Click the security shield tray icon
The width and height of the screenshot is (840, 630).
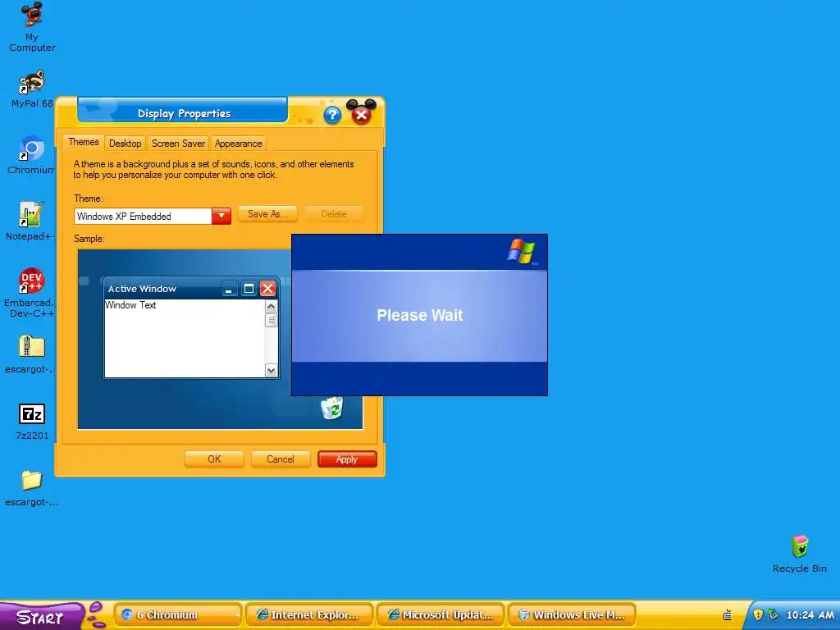point(758,614)
